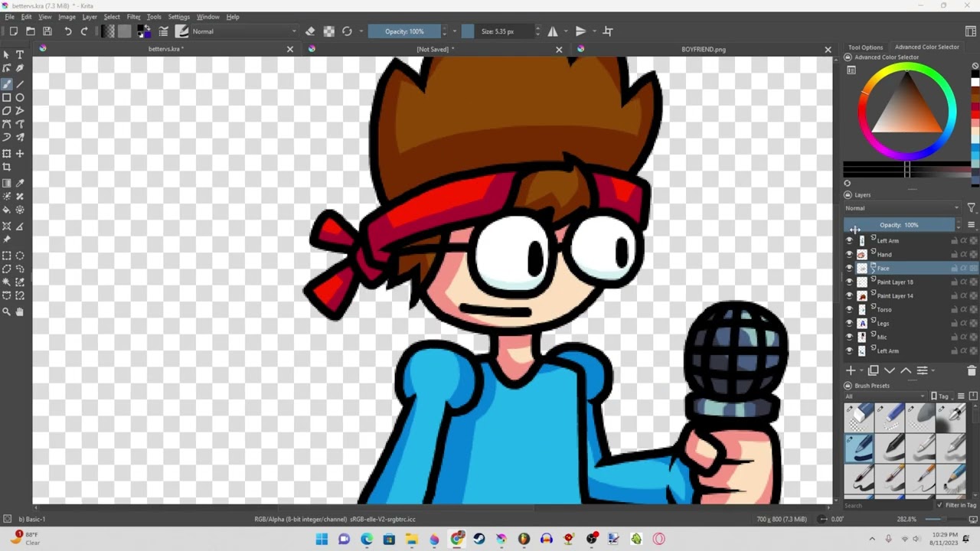Viewport: 980px width, 551px height.
Task: Hide the Torso layer
Action: tap(849, 309)
